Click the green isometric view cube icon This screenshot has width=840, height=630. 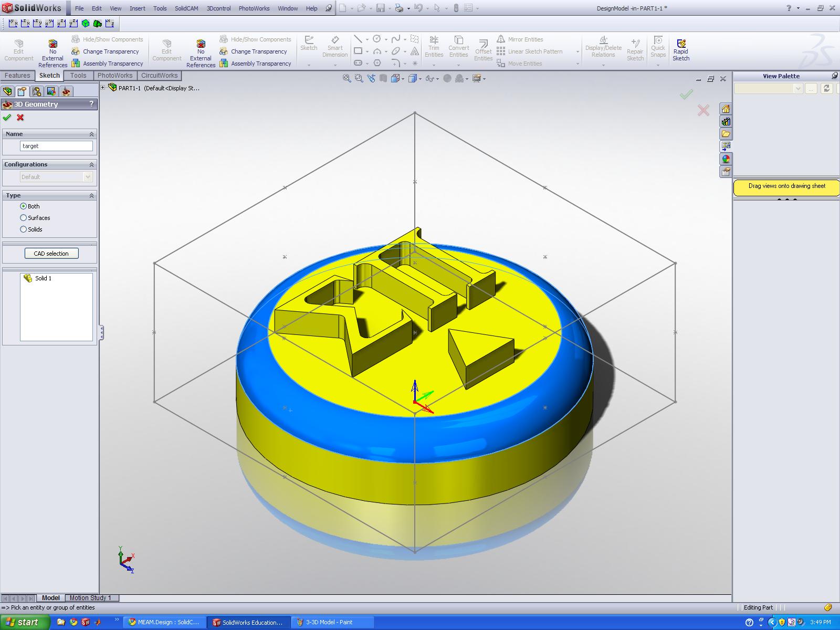point(85,23)
